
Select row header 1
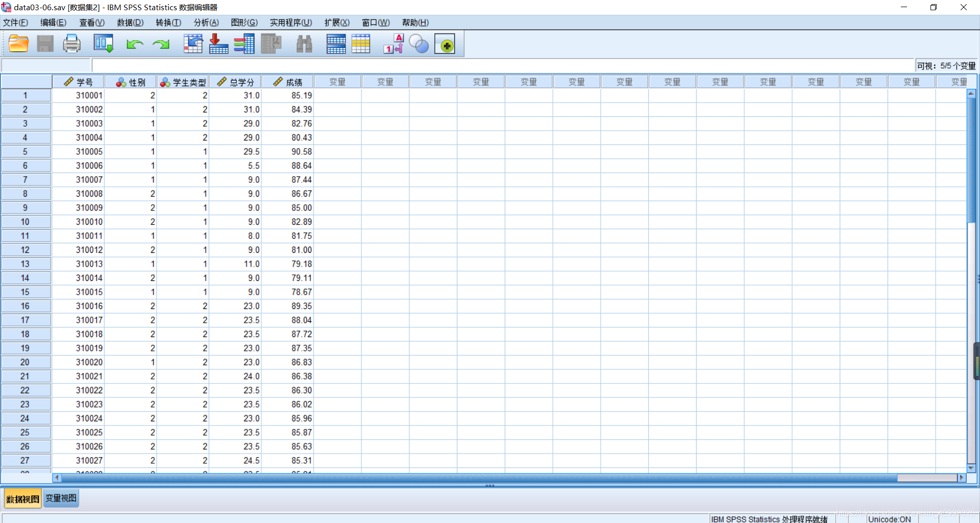tap(26, 96)
